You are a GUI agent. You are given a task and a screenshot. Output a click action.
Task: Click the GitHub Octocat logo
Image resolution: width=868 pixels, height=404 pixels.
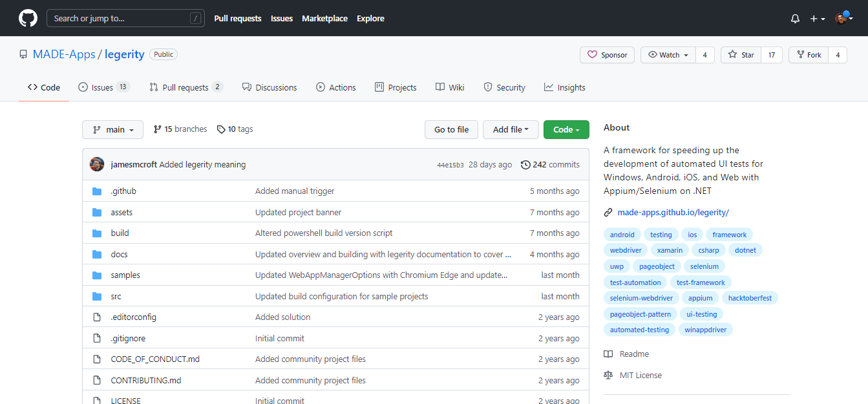[28, 18]
